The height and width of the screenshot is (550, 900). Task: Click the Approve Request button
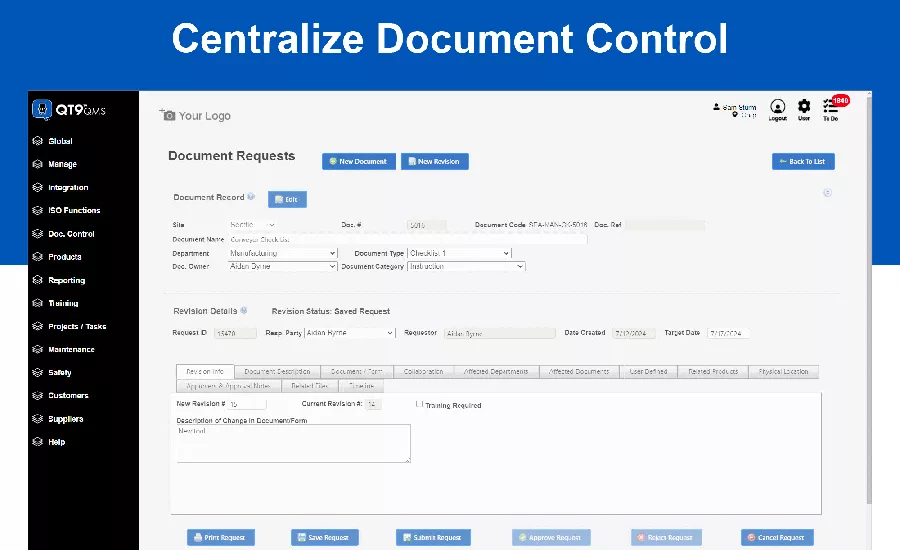551,537
